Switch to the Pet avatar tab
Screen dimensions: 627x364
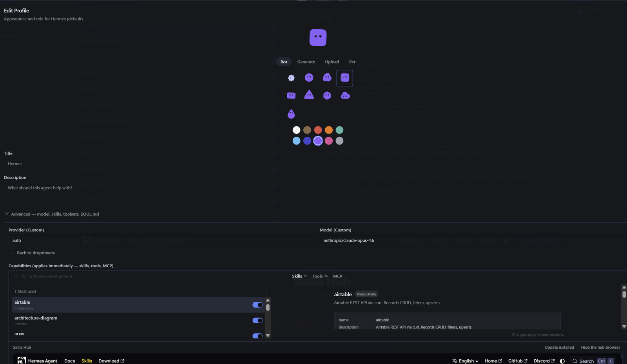pyautogui.click(x=352, y=62)
